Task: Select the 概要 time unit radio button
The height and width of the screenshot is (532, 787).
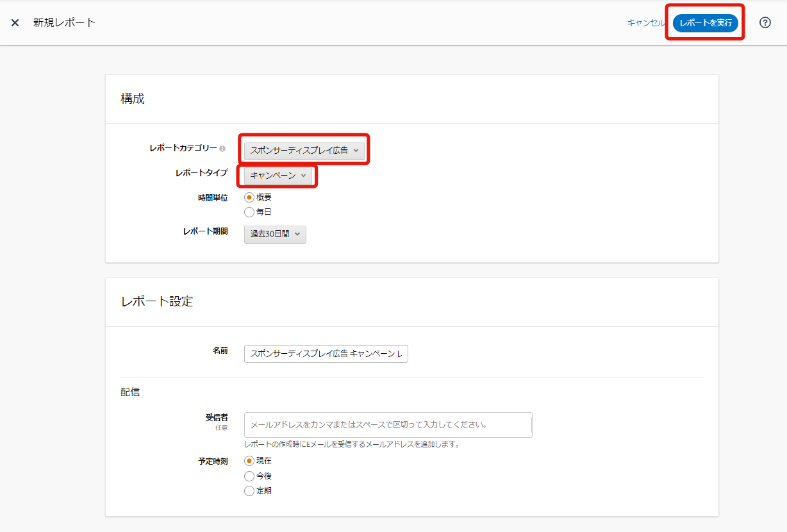Action: point(249,197)
